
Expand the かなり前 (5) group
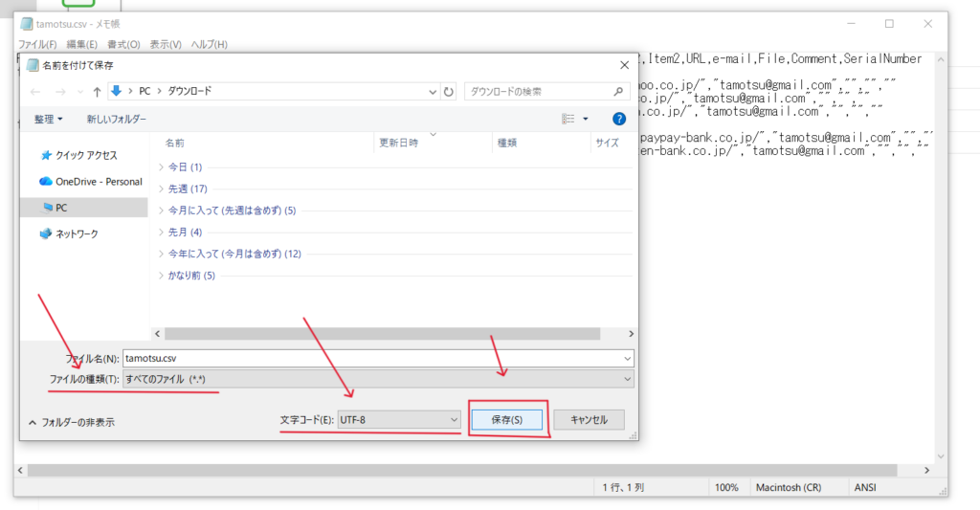(190, 276)
